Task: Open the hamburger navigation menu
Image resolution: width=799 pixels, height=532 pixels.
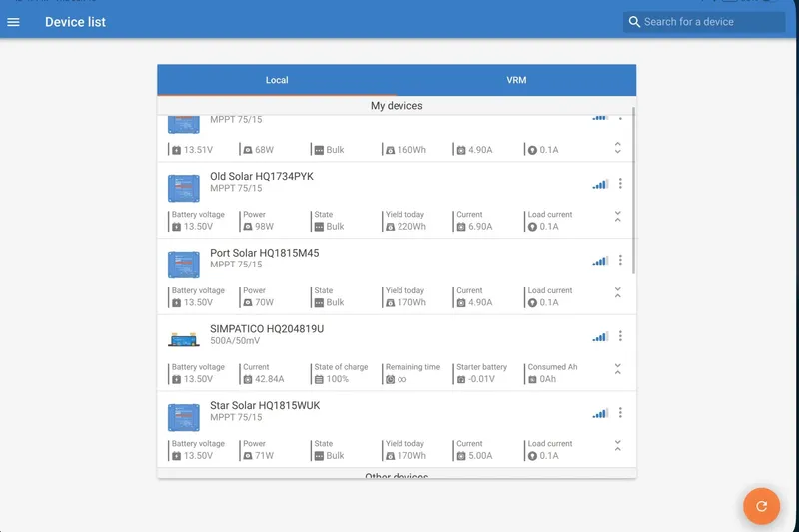Action: [14, 22]
